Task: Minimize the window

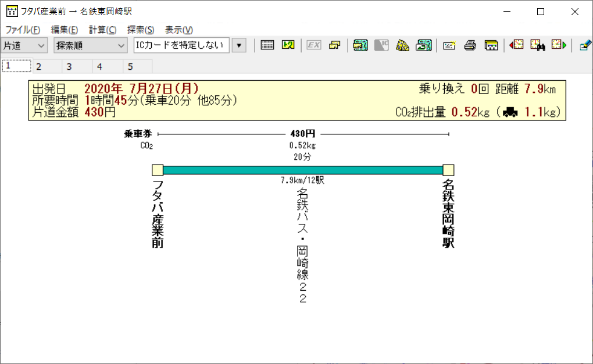Action: (507, 12)
